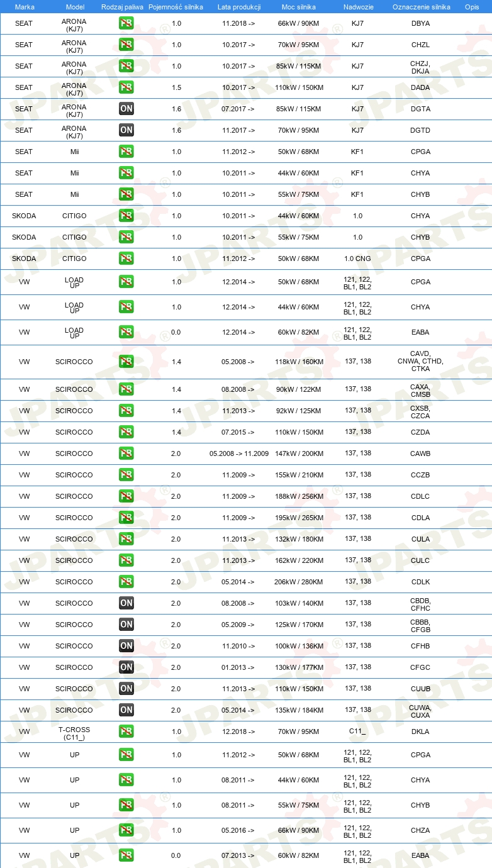Viewport: 492px width, 868px height.
Task: Click the petrol icon in the Scirocco 118kW / 160KM row
Action: coord(126,362)
